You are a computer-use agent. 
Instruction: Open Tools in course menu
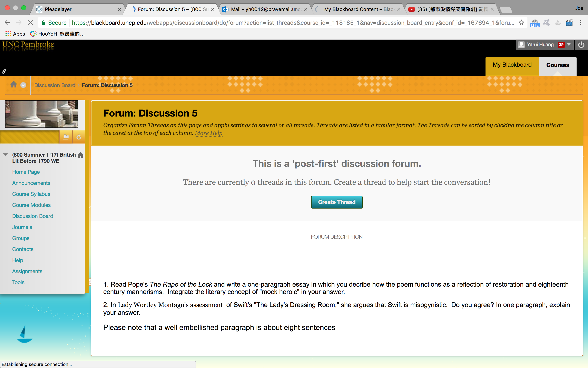[x=18, y=282]
